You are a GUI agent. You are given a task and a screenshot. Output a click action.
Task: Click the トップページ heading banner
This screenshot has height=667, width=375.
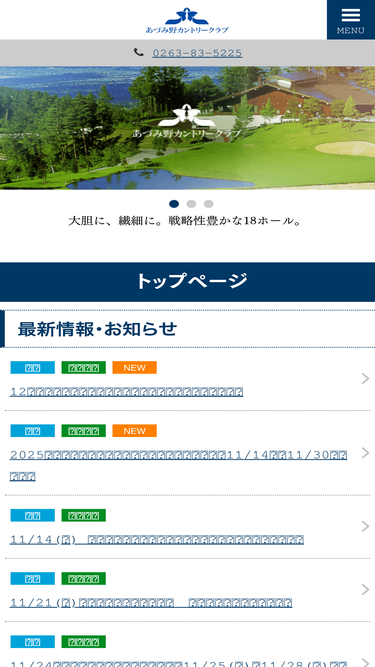pyautogui.click(x=188, y=282)
